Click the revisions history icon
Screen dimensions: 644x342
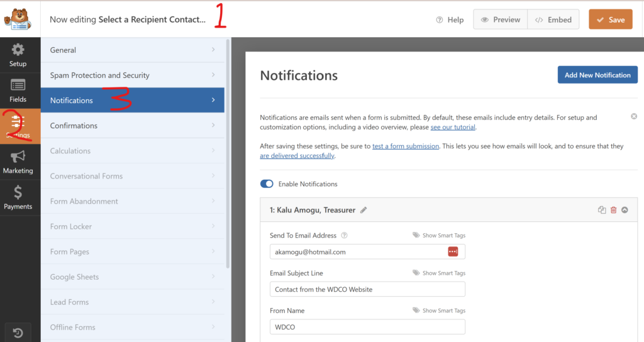coord(18,331)
